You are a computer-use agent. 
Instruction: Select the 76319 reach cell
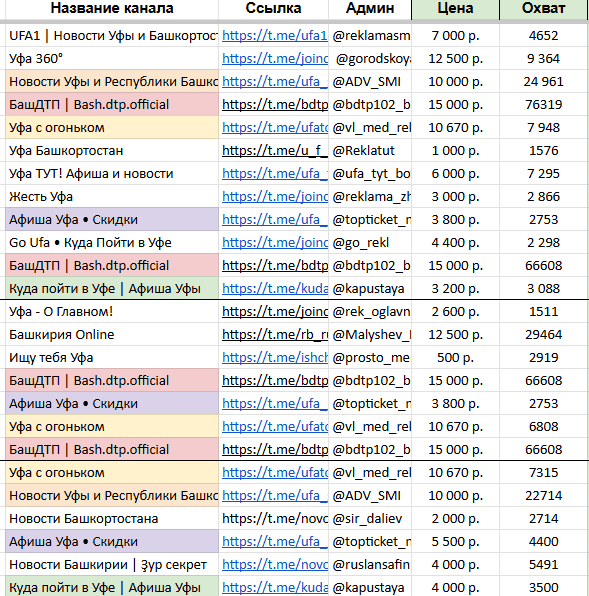tap(543, 105)
